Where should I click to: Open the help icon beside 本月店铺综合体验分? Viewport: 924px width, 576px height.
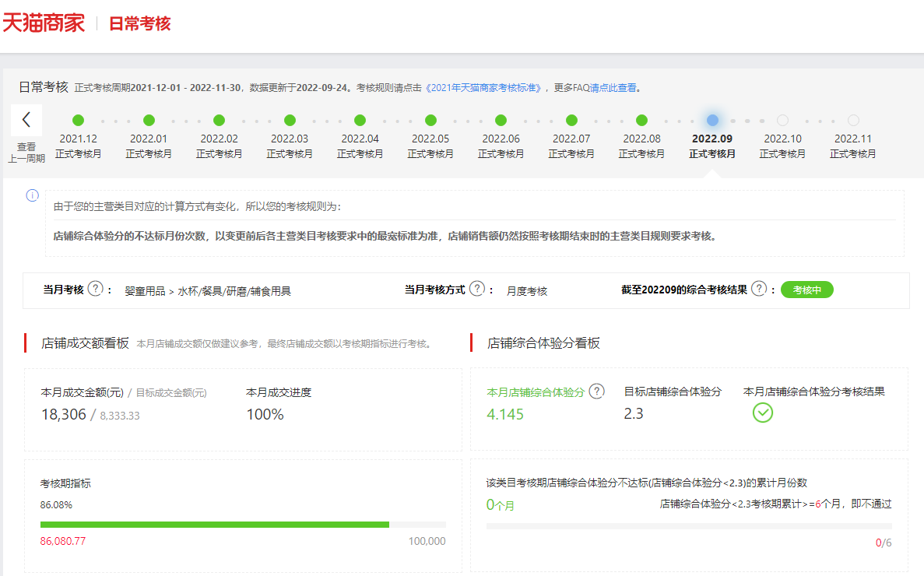[x=597, y=391]
